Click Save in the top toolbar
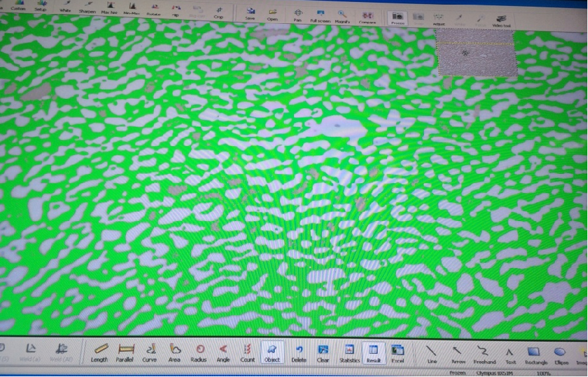 (250, 14)
